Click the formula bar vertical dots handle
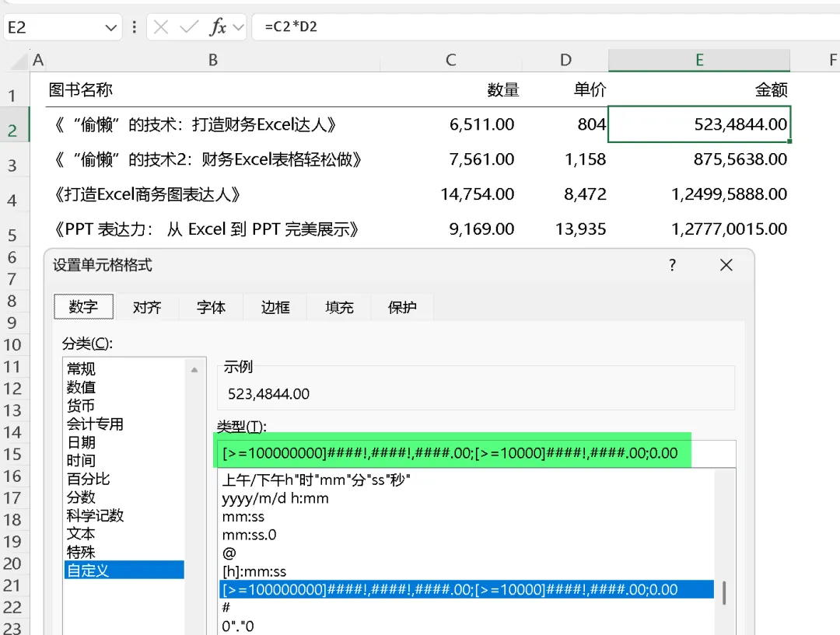840x635 pixels. 134,26
